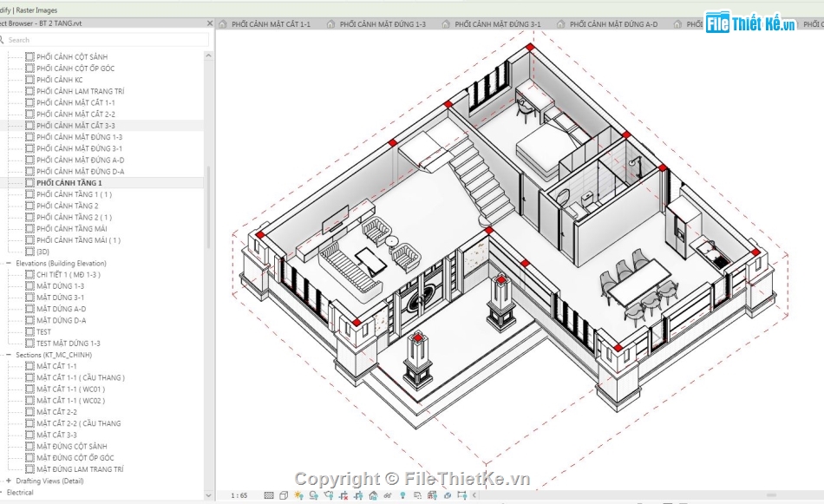Image resolution: width=824 pixels, height=504 pixels.
Task: Click the Temporary Hide/Isolate glasses icon
Action: [388, 495]
